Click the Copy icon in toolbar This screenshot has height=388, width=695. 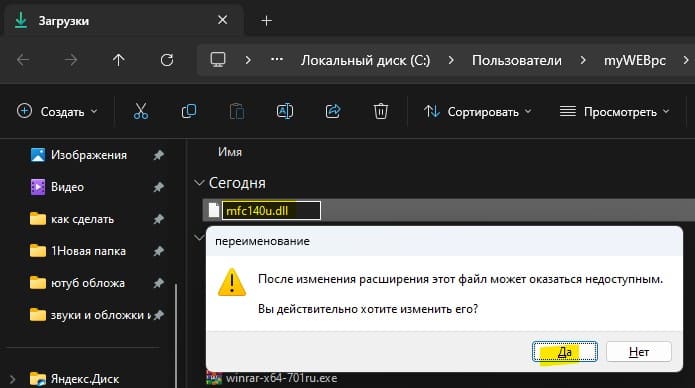[189, 111]
